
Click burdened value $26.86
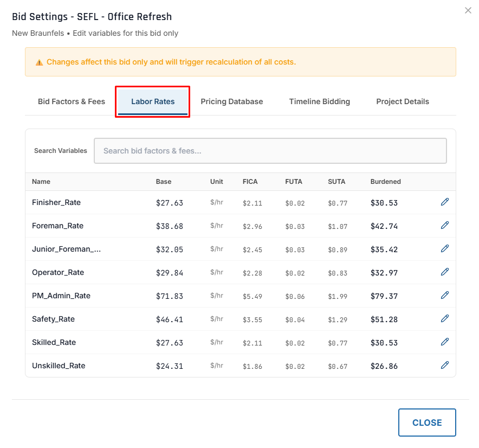pyautogui.click(x=384, y=366)
